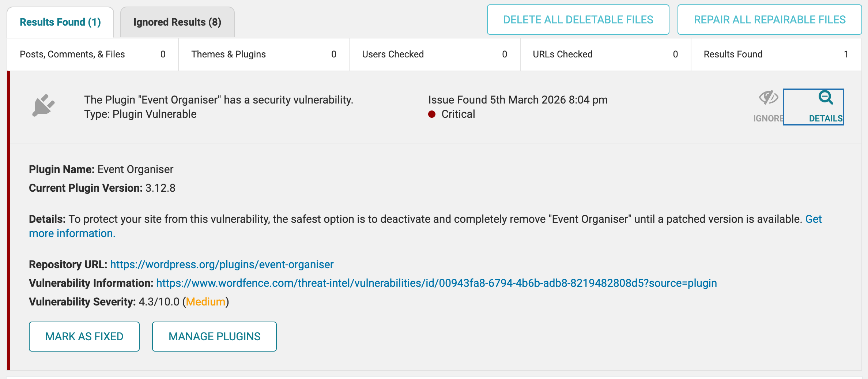Open the Manage Plugins button
This screenshot has width=868, height=379.
[214, 337]
